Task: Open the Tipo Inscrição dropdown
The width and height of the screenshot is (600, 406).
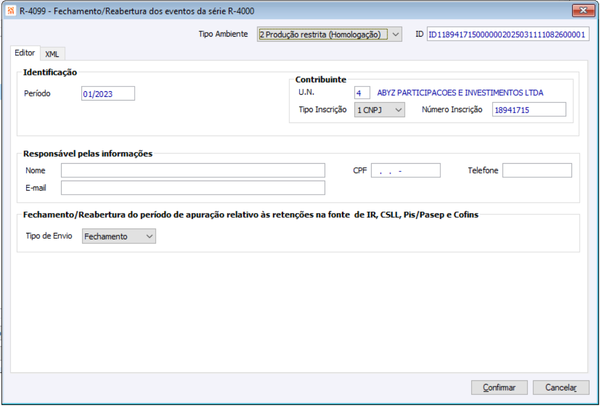Action: 379,110
